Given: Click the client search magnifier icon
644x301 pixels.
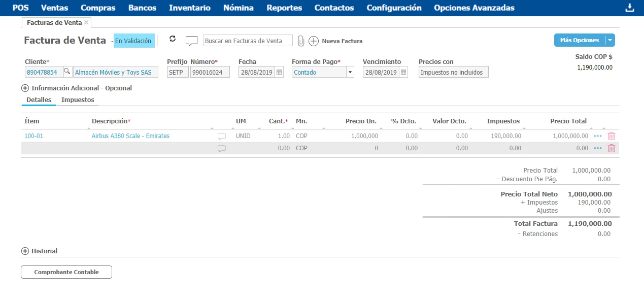Looking at the screenshot, I should pyautogui.click(x=66, y=72).
